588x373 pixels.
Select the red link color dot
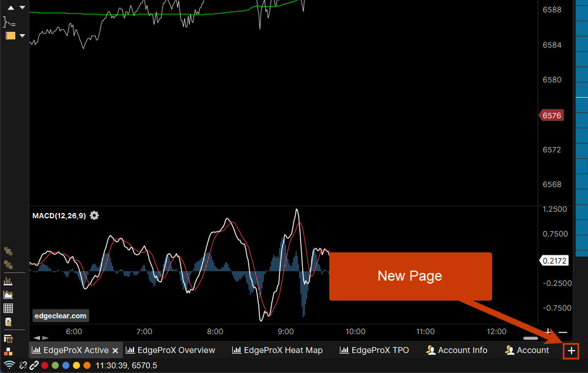45,365
